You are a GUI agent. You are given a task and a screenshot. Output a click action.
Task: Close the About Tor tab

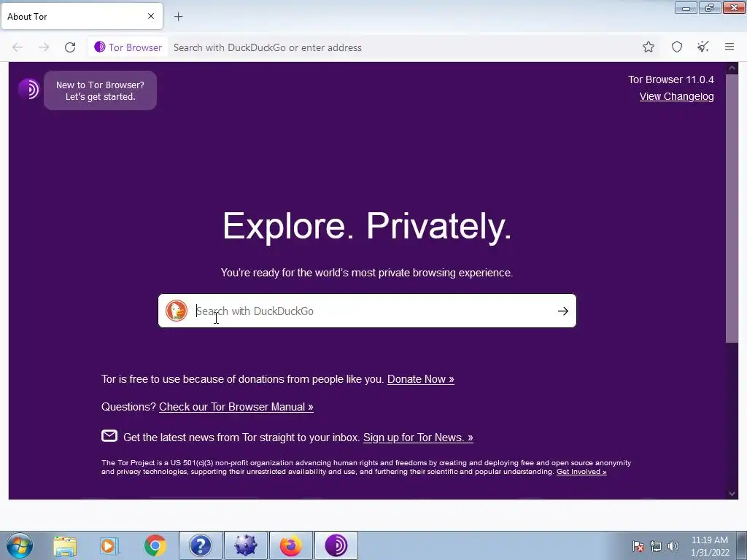coord(151,16)
